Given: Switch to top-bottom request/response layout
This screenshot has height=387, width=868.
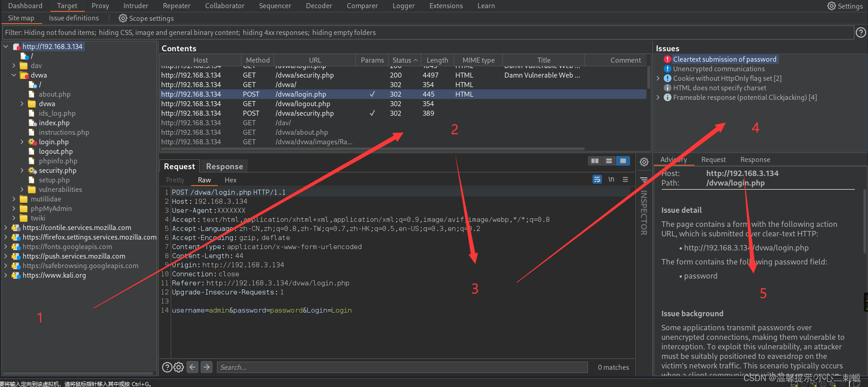Looking at the screenshot, I should pyautogui.click(x=609, y=161).
